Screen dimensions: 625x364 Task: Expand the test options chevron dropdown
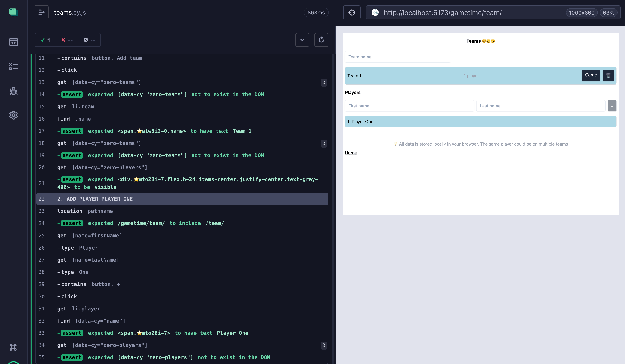302,40
